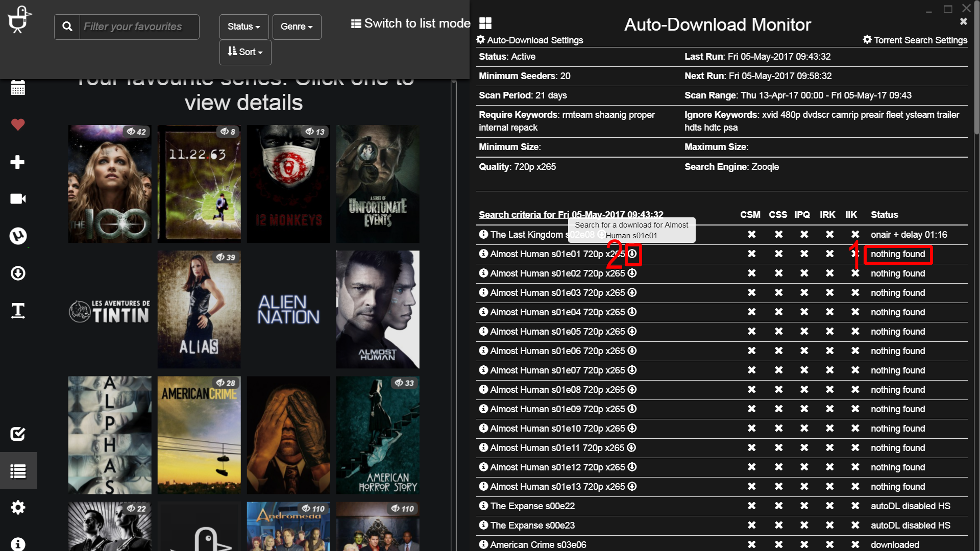Open settings via the sidebar gear icon

tap(18, 508)
